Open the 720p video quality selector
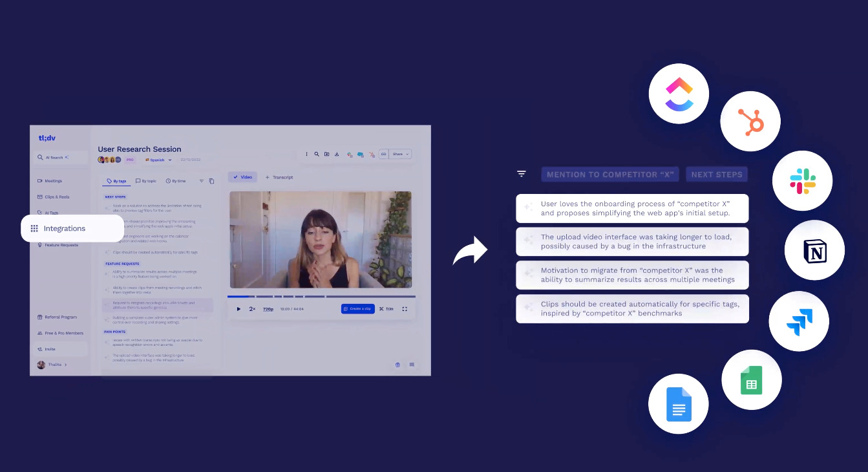 click(x=268, y=309)
